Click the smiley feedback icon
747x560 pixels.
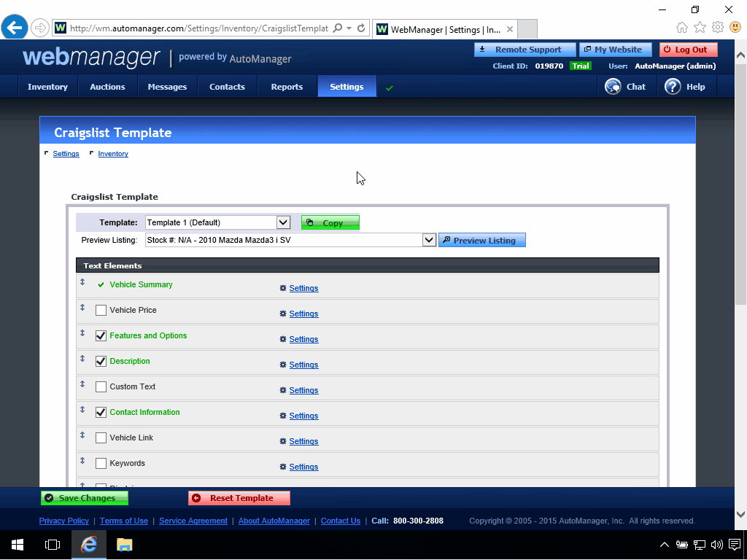[735, 27]
